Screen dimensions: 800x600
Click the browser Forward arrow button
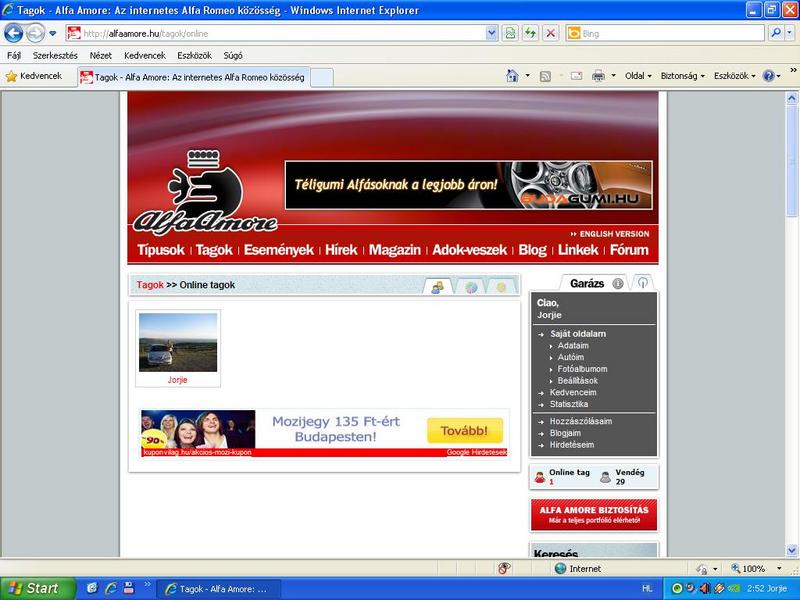click(x=35, y=34)
